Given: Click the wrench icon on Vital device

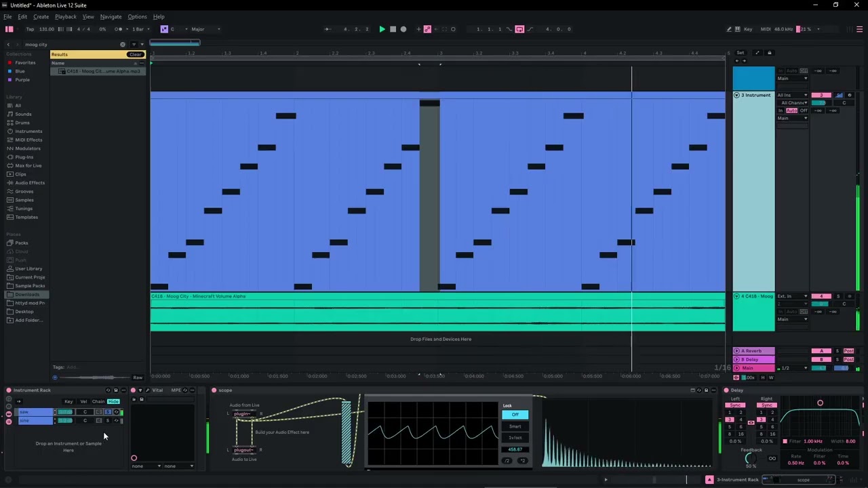Looking at the screenshot, I should click(x=146, y=390).
